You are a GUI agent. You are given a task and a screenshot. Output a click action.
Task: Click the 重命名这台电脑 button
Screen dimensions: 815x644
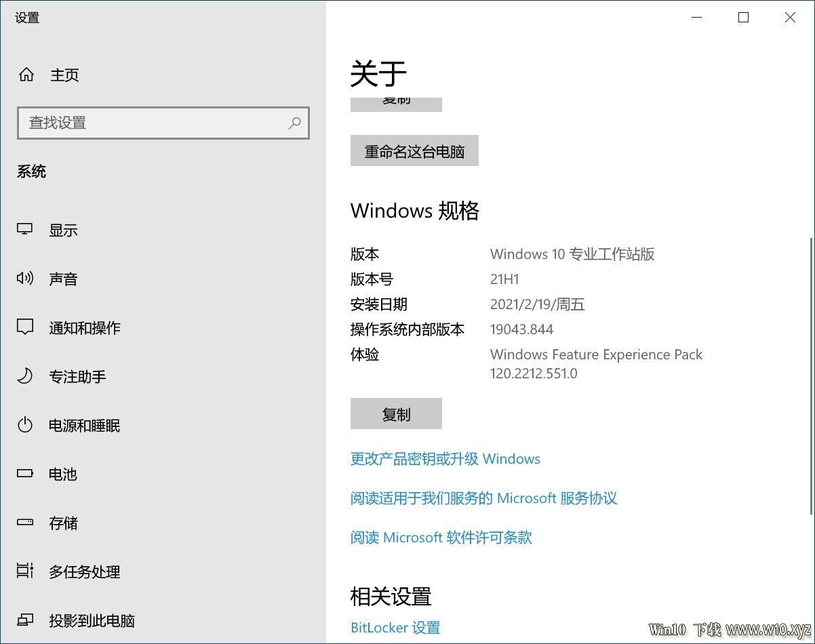pos(414,151)
